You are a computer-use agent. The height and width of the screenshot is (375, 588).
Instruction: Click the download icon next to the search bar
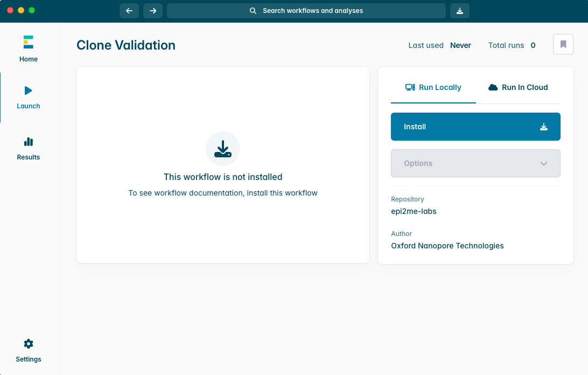coord(459,10)
